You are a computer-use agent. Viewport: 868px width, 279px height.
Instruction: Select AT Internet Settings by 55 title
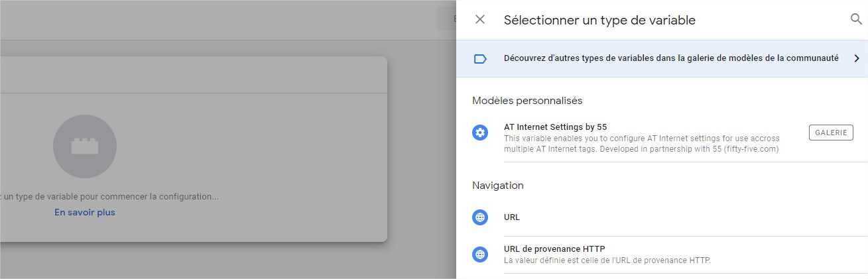[555, 127]
